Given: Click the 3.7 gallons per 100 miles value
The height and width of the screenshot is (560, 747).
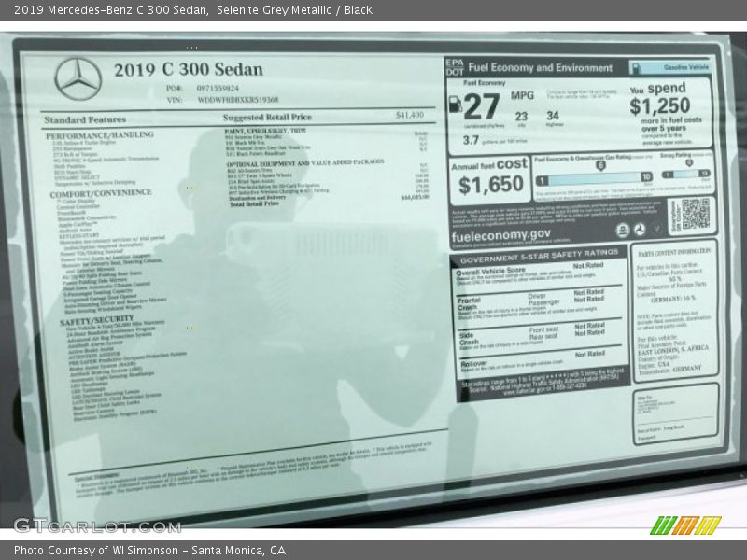Looking at the screenshot, I should pos(471,140).
